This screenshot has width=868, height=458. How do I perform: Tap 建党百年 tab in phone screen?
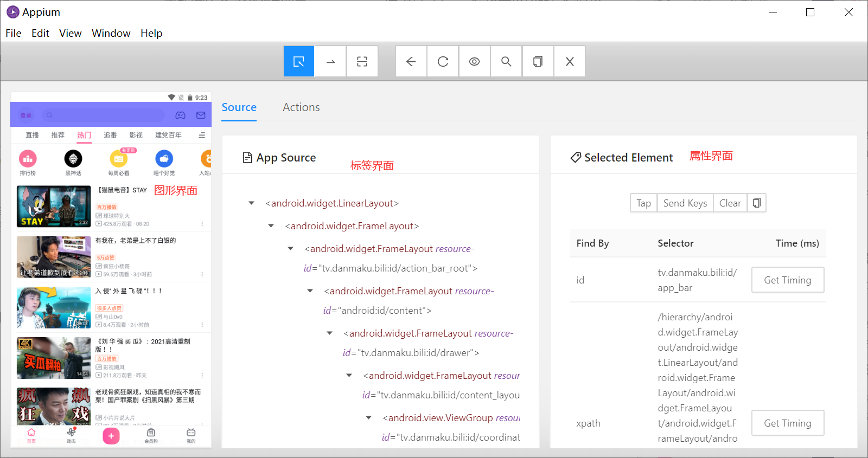click(x=168, y=135)
